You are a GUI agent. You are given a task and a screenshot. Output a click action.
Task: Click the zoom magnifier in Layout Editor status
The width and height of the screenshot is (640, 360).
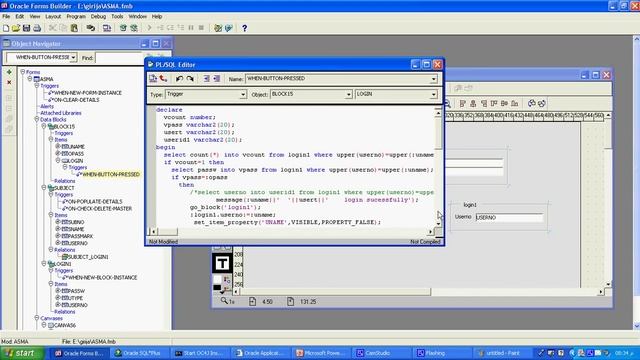[x=224, y=301]
